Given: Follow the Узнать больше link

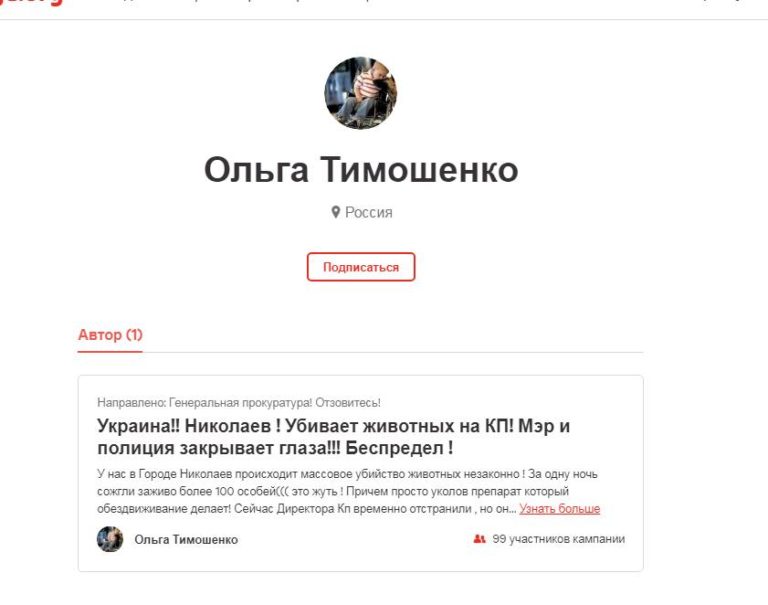Looking at the screenshot, I should [559, 508].
